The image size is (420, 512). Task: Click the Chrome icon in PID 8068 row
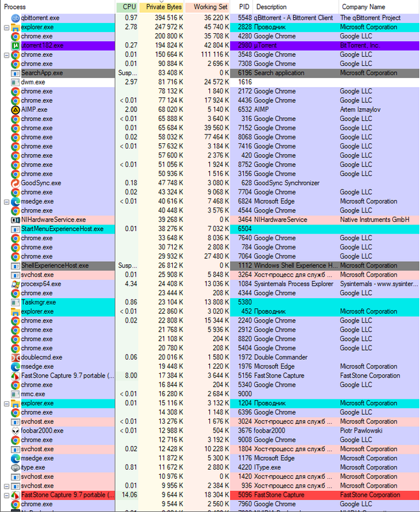click(x=15, y=137)
